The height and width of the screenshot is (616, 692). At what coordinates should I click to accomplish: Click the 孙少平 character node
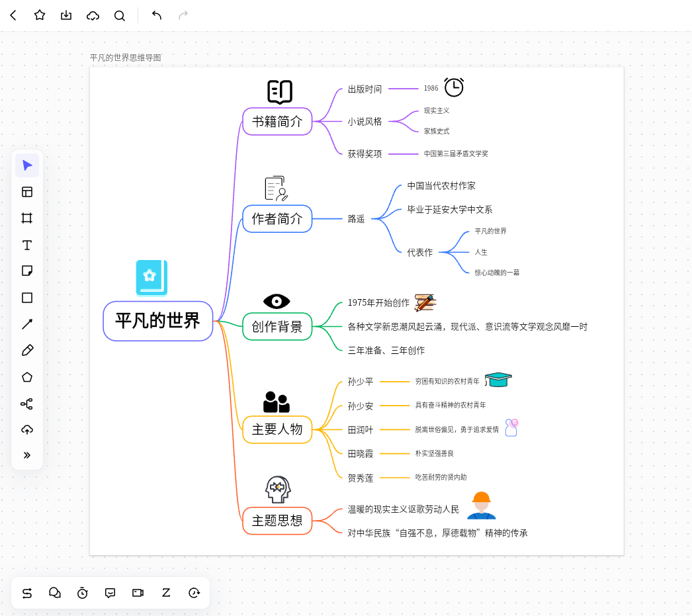[360, 381]
